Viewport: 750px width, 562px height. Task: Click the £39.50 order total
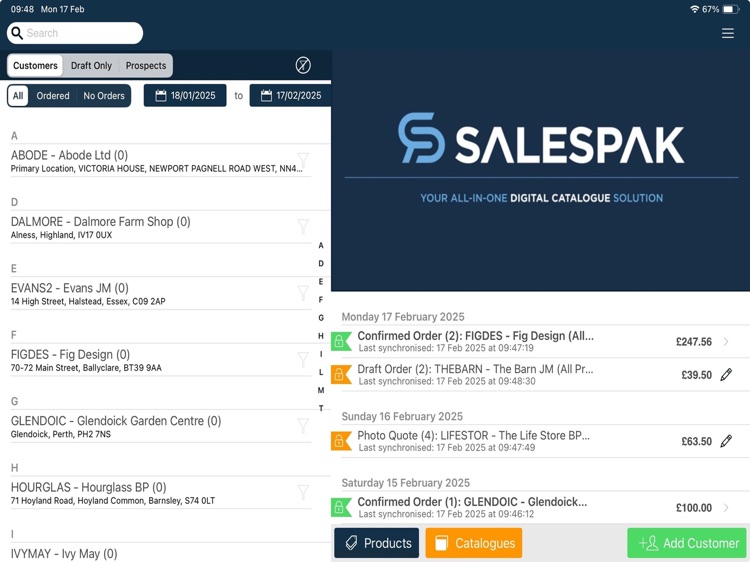(696, 375)
